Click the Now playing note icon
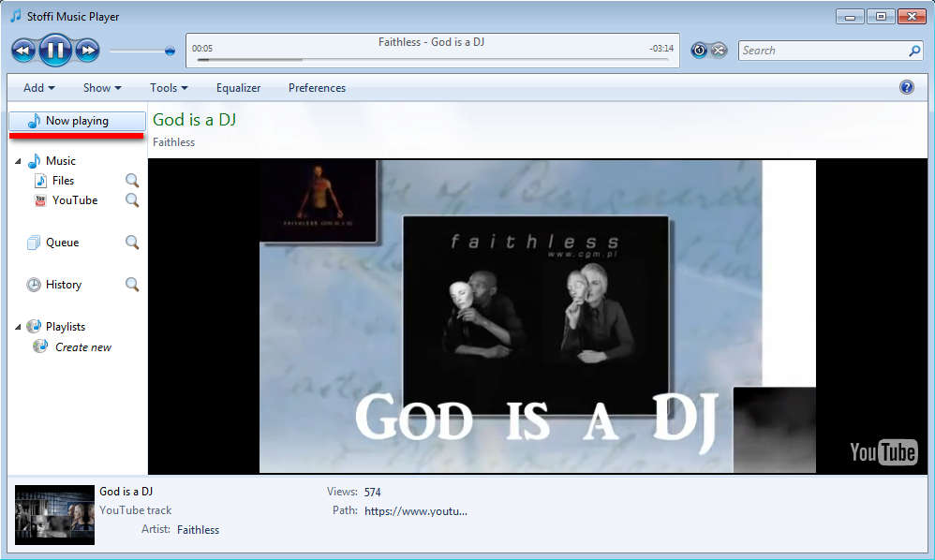 pos(34,121)
